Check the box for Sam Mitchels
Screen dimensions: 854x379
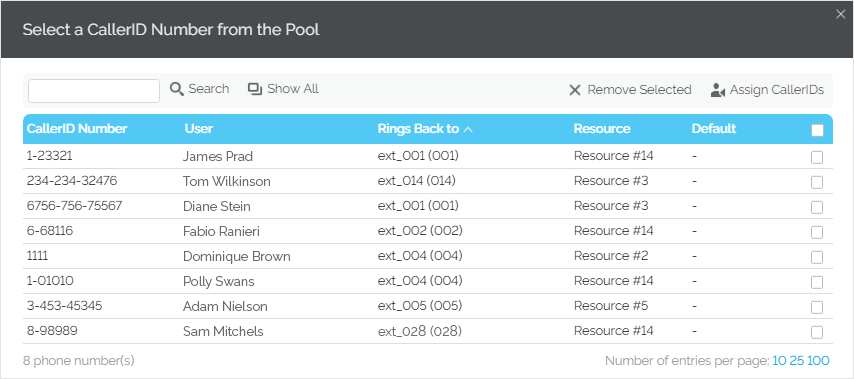(817, 333)
